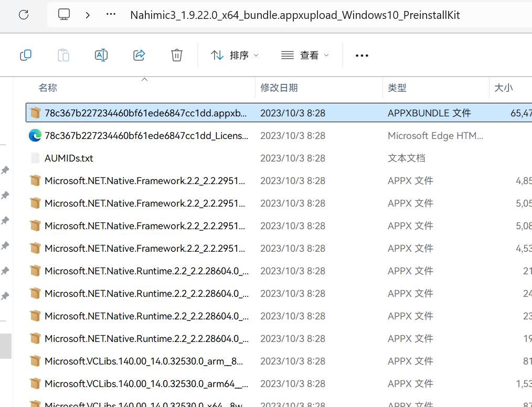This screenshot has height=407, width=532.
Task: Click the Delete trash can icon
Action: pyautogui.click(x=177, y=55)
